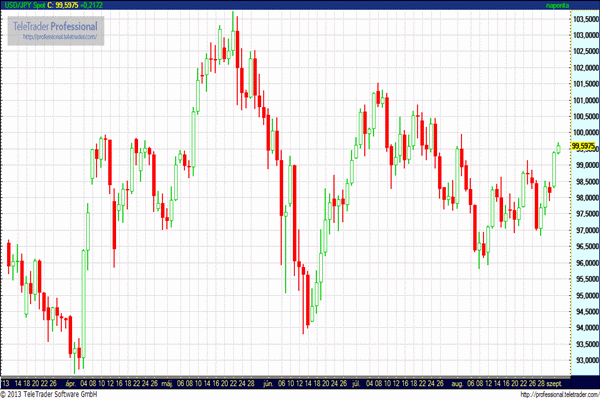Click the 93,0000 price axis label

[x=584, y=360]
